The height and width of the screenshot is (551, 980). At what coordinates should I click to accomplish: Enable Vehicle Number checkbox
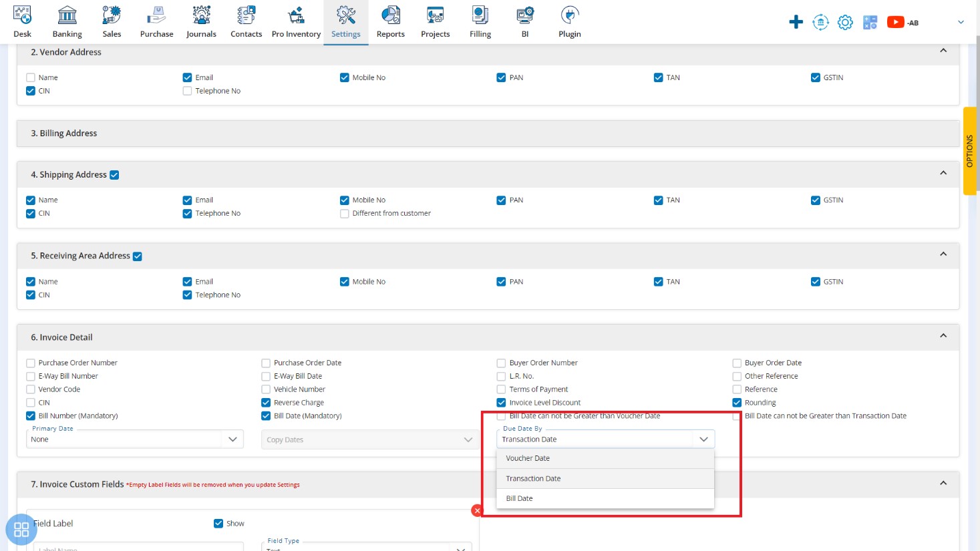pos(266,389)
